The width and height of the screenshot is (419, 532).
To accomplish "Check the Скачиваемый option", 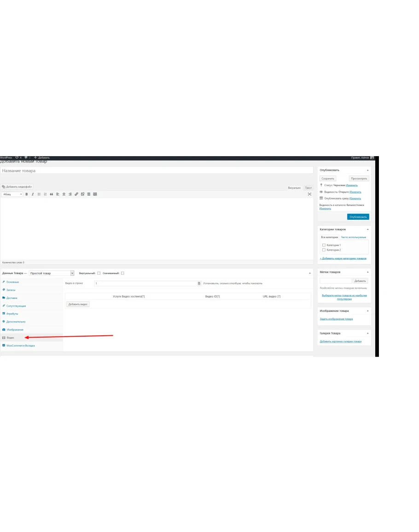I will pyautogui.click(x=122, y=273).
